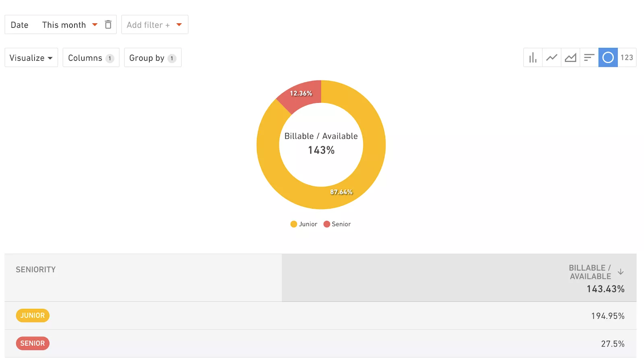Open the Group by menu

click(153, 57)
